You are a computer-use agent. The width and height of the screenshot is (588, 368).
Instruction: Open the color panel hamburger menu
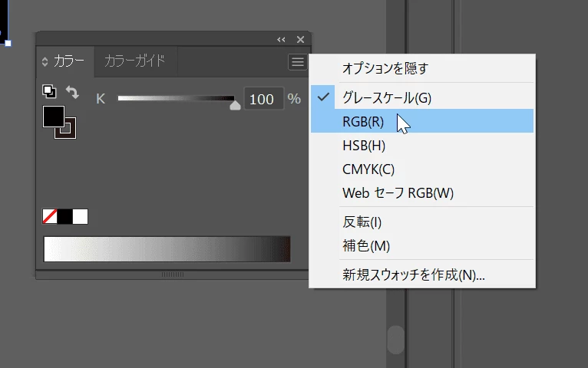298,62
